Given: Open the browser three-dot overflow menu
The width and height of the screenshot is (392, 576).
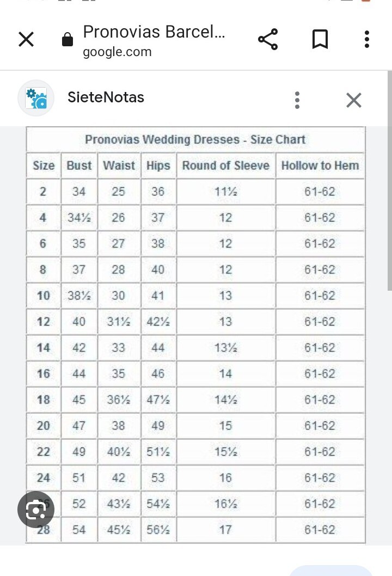Looking at the screenshot, I should 367,39.
